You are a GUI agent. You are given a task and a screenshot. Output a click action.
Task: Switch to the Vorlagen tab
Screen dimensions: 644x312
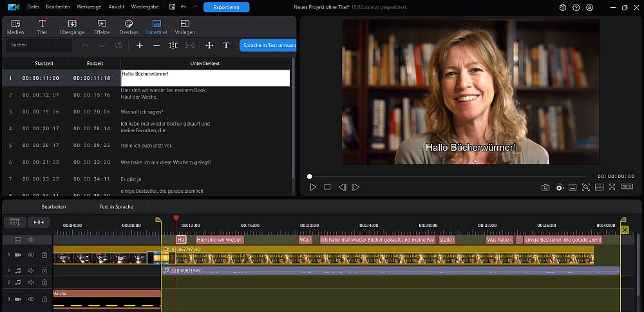click(x=185, y=26)
